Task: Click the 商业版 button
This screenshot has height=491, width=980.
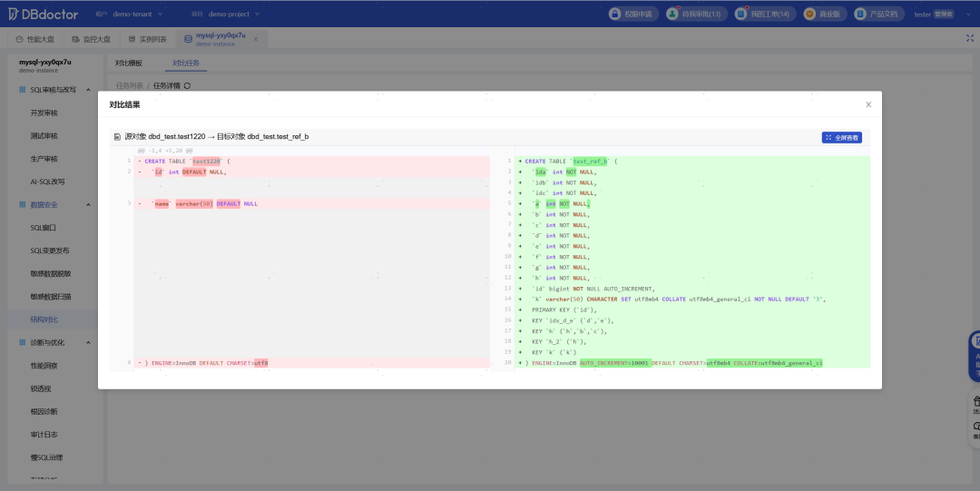Action: click(824, 14)
